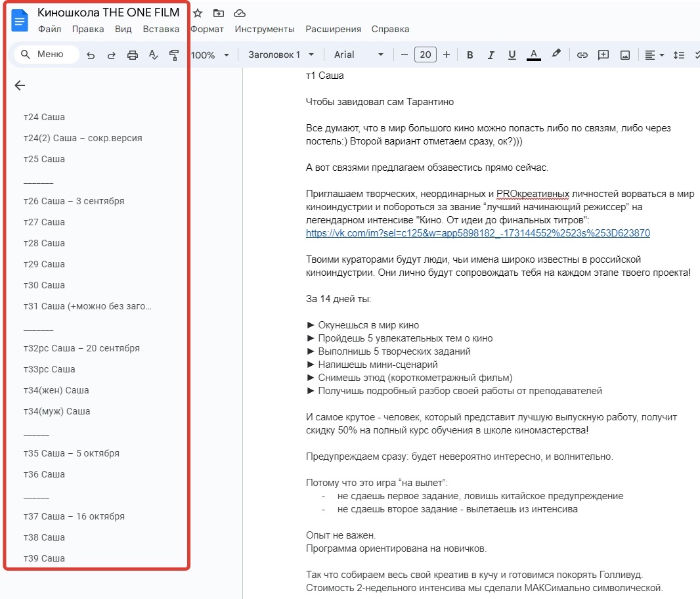Click the Меню search box

(47, 54)
